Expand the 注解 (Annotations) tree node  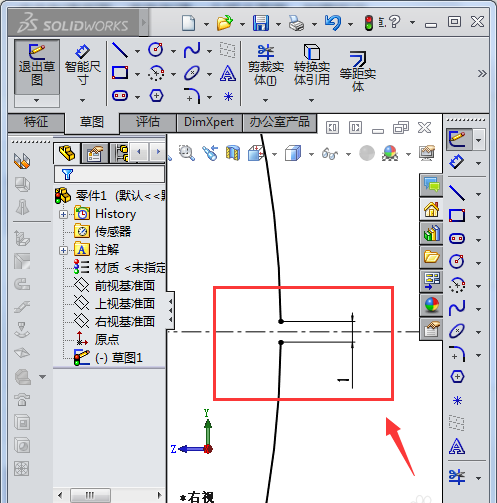point(63,250)
